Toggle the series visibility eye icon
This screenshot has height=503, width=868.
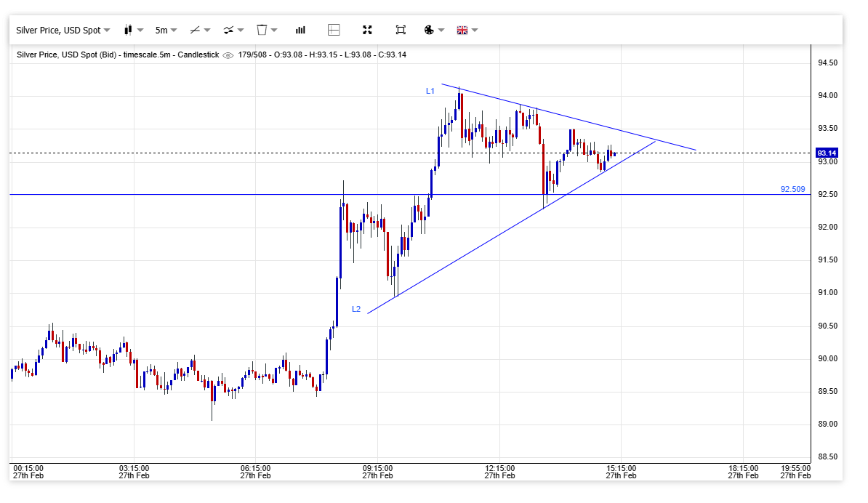tap(228, 55)
